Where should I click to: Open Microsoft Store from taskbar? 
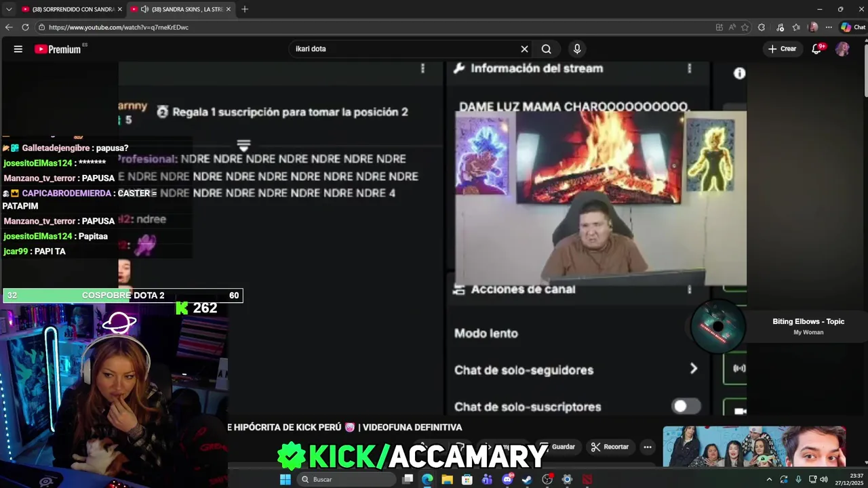467,479
